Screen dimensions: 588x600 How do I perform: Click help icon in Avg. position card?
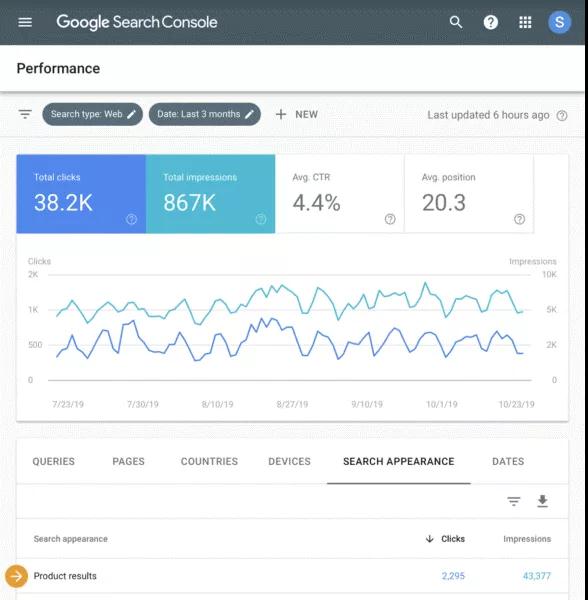[520, 219]
